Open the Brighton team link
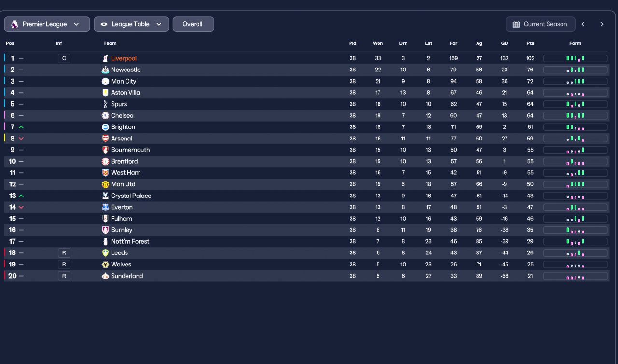The image size is (618, 364). [x=123, y=127]
